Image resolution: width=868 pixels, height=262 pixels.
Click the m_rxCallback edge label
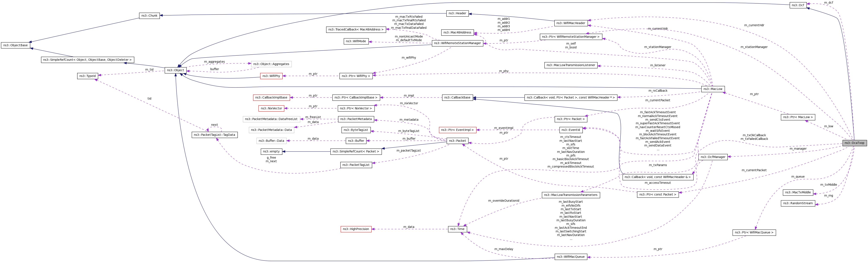(658, 91)
